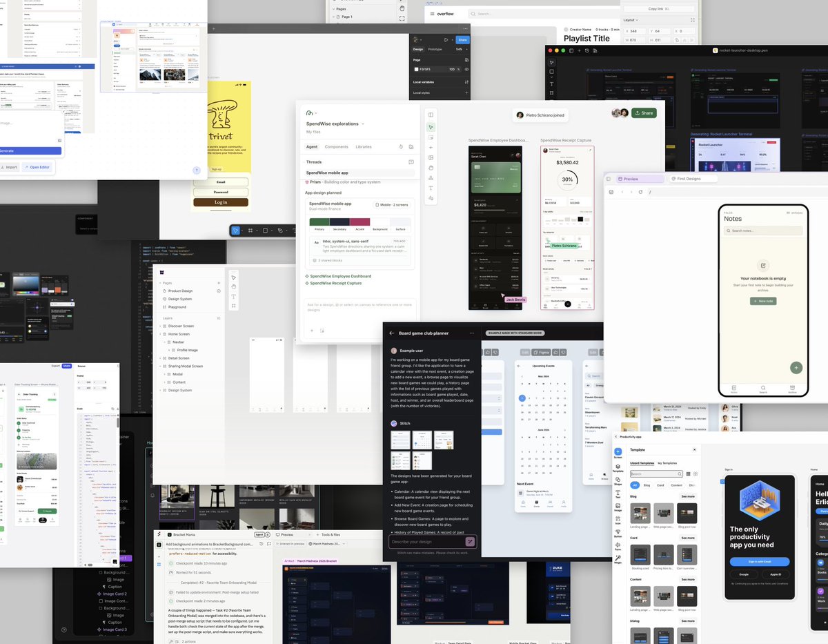Screen dimensions: 828x644
Task: Click the help question mark icon
Action: [197, 170]
